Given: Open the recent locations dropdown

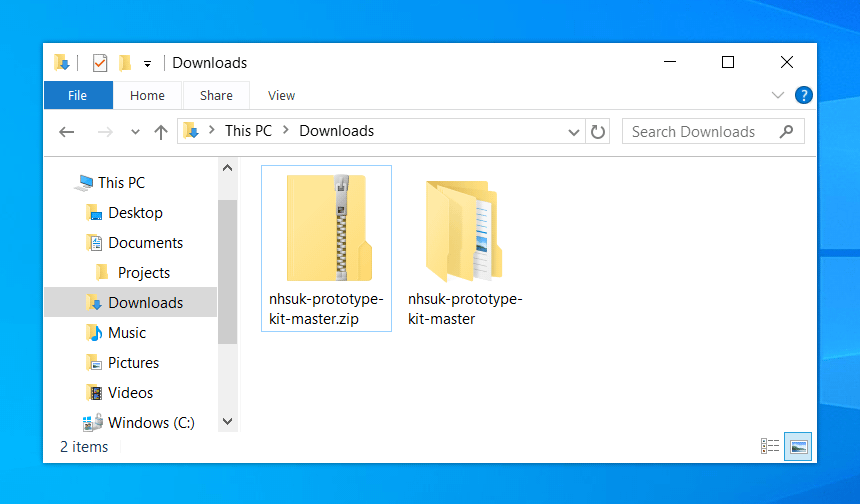Looking at the screenshot, I should point(135,132).
